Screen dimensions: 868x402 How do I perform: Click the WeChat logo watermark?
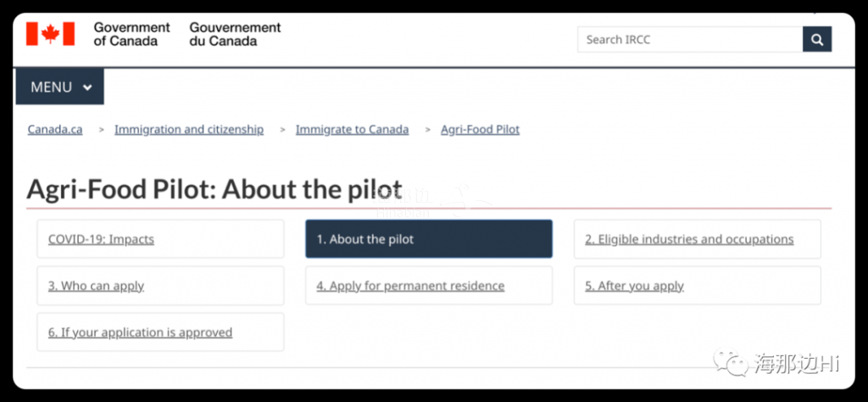click(x=732, y=362)
